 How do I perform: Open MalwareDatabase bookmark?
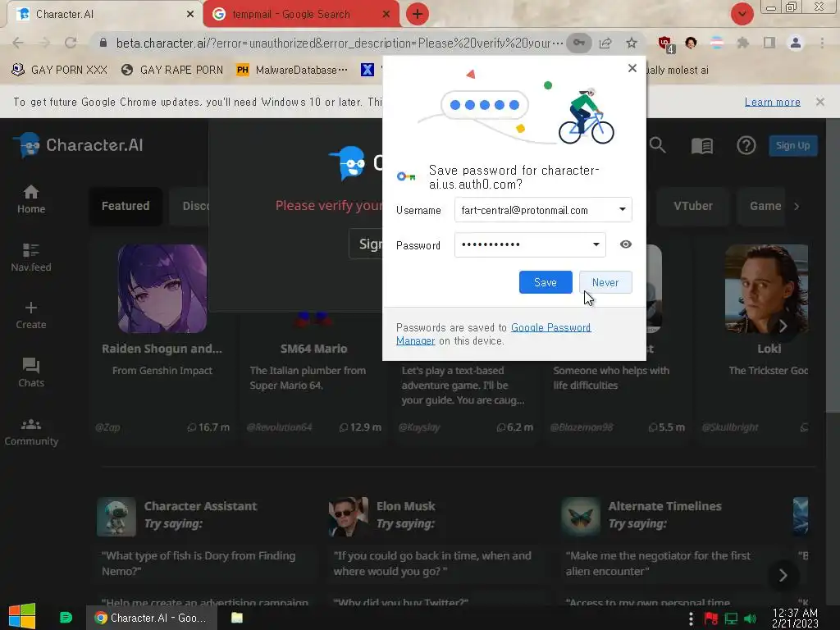(292, 70)
